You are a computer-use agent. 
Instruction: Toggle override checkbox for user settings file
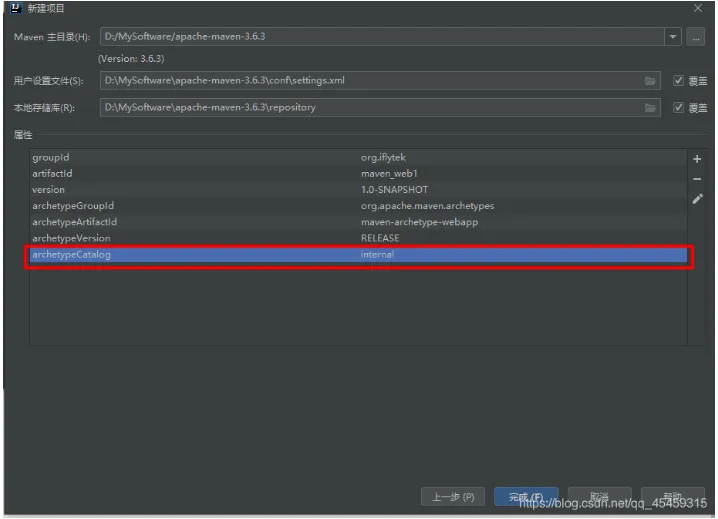[x=678, y=81]
